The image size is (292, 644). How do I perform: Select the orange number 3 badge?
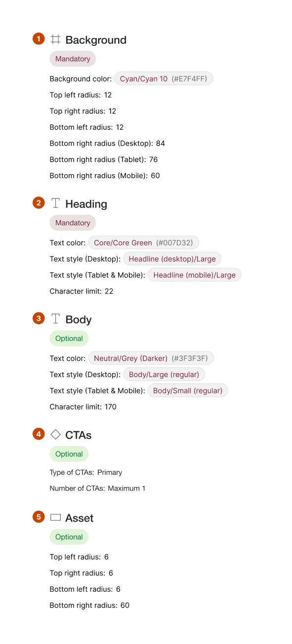[x=39, y=318]
